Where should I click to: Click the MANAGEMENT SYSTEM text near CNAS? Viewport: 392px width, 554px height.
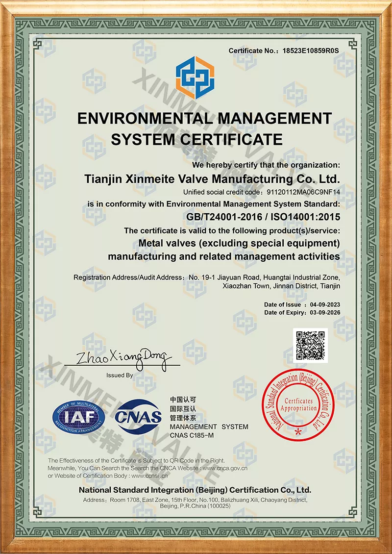(209, 427)
